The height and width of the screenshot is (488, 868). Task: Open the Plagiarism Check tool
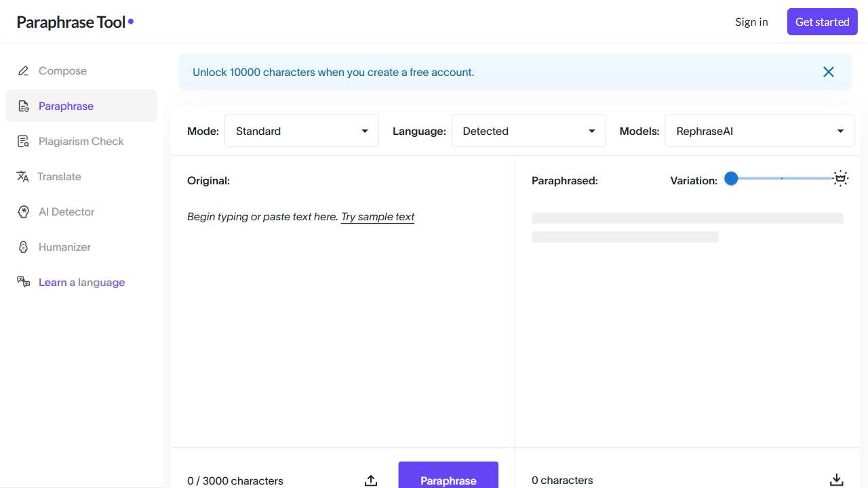[81, 141]
